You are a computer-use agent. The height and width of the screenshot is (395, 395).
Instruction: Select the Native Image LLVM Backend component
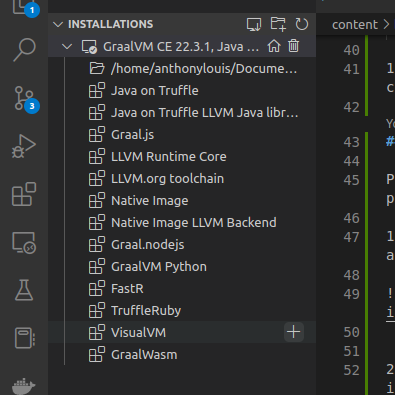[182, 222]
